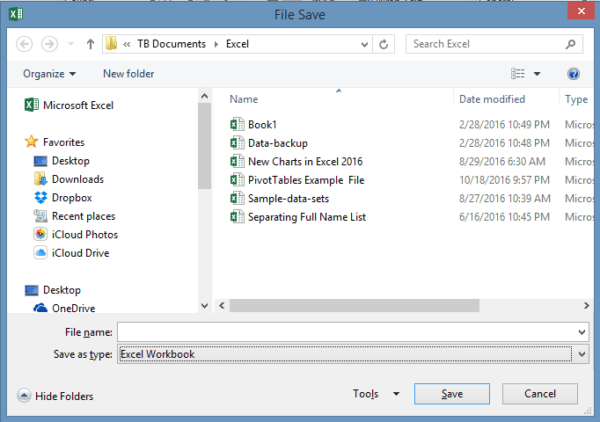Open Desktop under Favorites
This screenshot has height=422, width=600.
pyautogui.click(x=71, y=161)
